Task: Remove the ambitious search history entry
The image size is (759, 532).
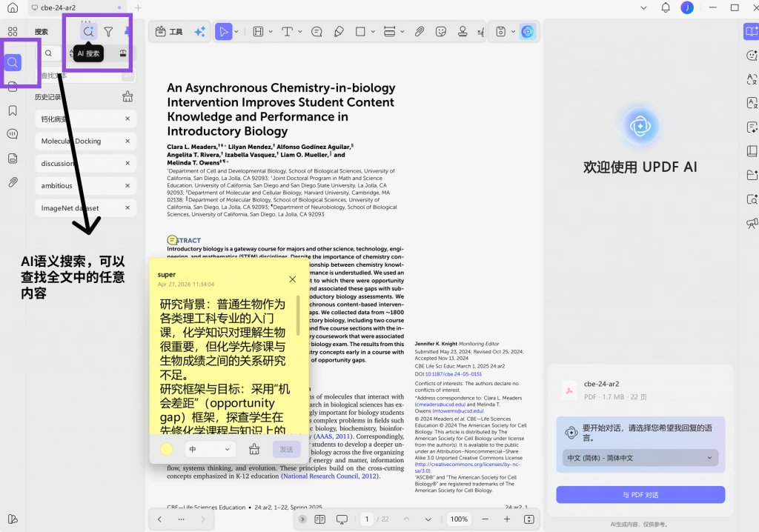Action: 127,185
